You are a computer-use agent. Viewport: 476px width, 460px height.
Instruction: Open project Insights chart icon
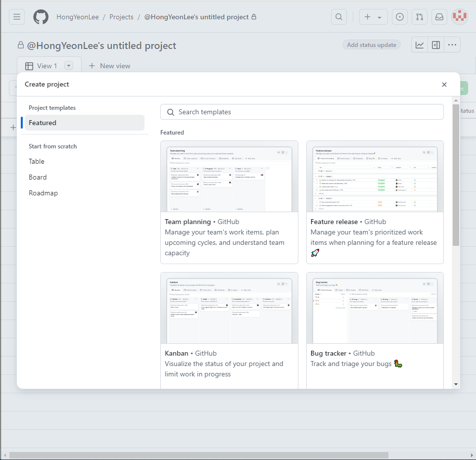(x=420, y=45)
